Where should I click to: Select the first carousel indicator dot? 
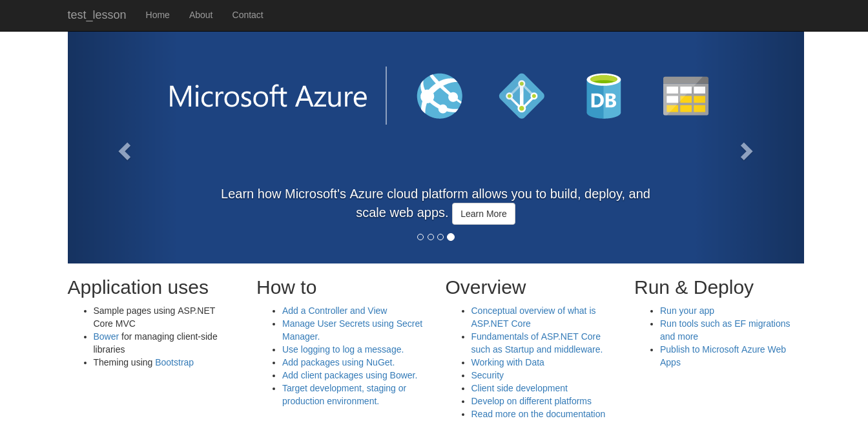(420, 237)
